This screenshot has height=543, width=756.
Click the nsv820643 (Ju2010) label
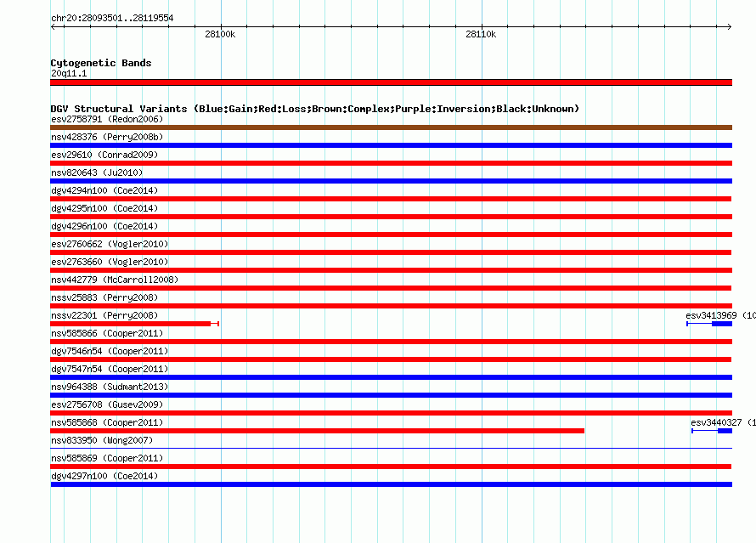(x=97, y=173)
